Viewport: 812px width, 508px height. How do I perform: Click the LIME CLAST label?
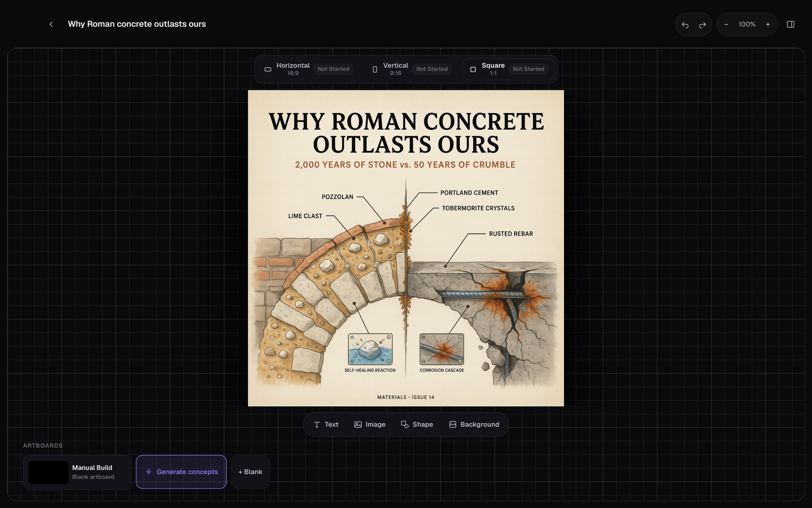pyautogui.click(x=305, y=216)
